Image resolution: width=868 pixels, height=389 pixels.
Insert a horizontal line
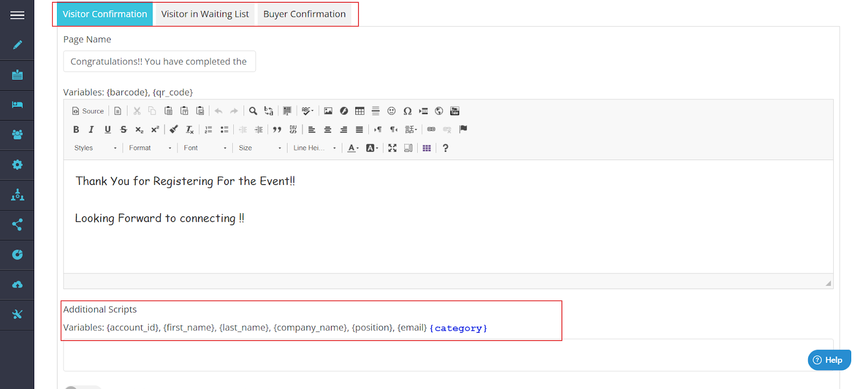click(375, 111)
